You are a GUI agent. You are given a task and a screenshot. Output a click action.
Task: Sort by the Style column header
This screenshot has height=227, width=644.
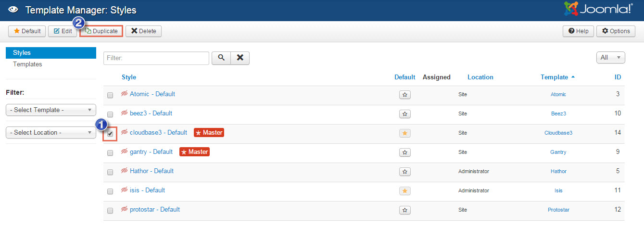[129, 77]
